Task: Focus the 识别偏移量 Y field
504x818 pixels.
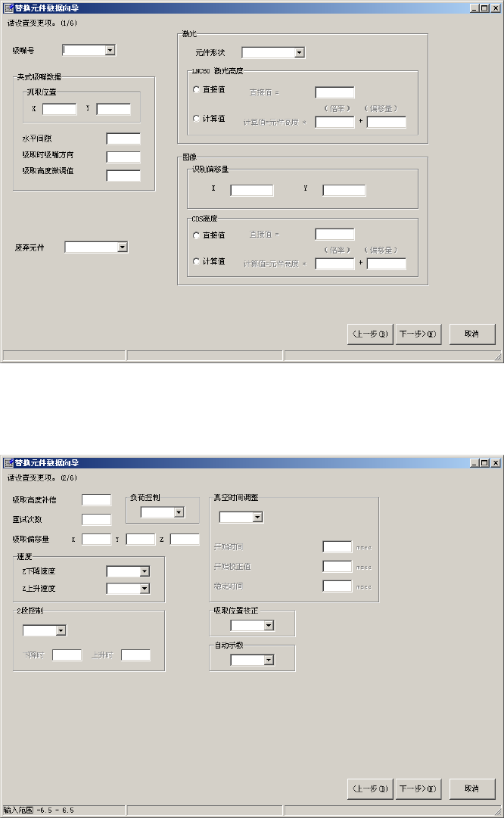Action: point(344,191)
